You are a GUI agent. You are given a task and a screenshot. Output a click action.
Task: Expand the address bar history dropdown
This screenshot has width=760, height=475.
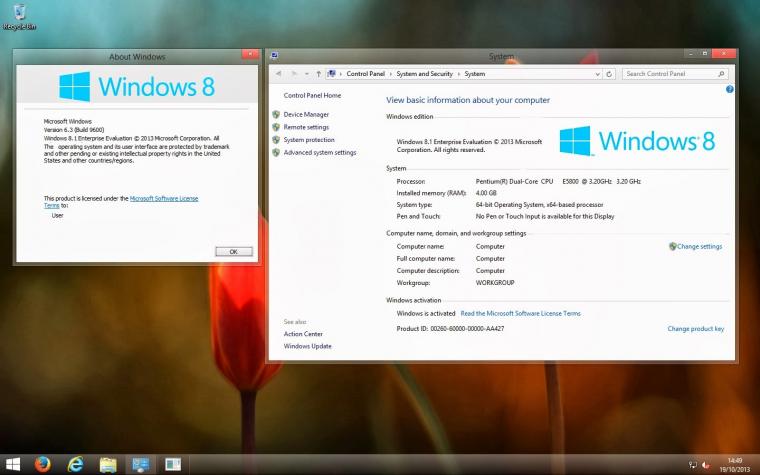click(597, 74)
